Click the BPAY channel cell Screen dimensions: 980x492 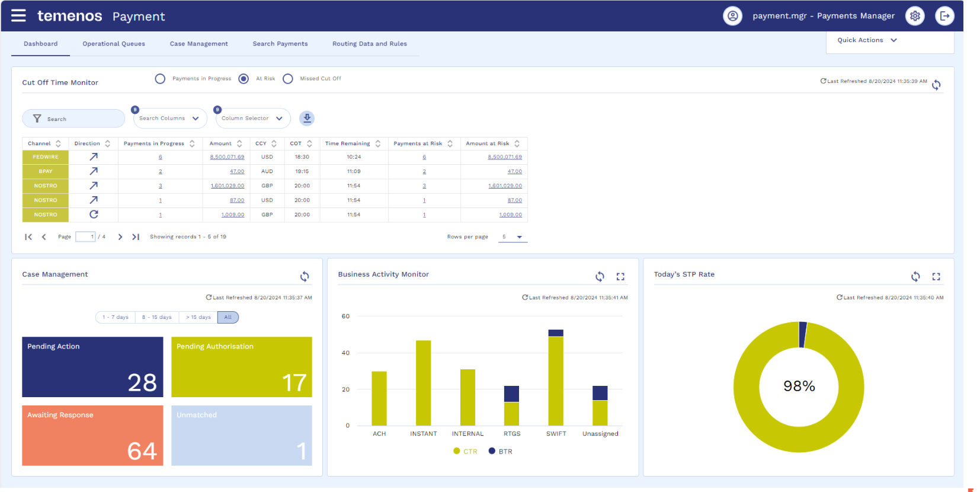click(x=46, y=171)
